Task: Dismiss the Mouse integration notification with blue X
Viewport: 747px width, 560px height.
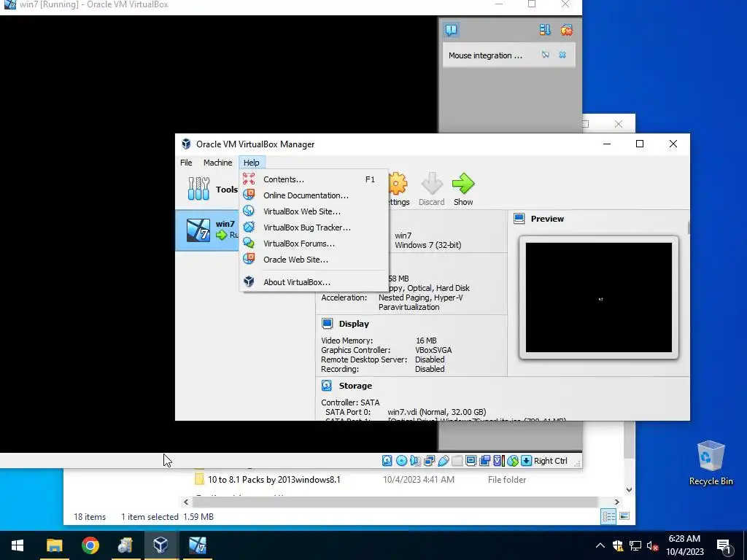Action: (562, 55)
